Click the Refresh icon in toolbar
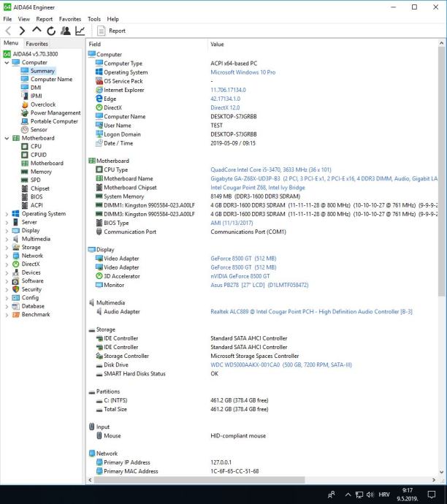The height and width of the screenshot is (504, 447). (51, 31)
